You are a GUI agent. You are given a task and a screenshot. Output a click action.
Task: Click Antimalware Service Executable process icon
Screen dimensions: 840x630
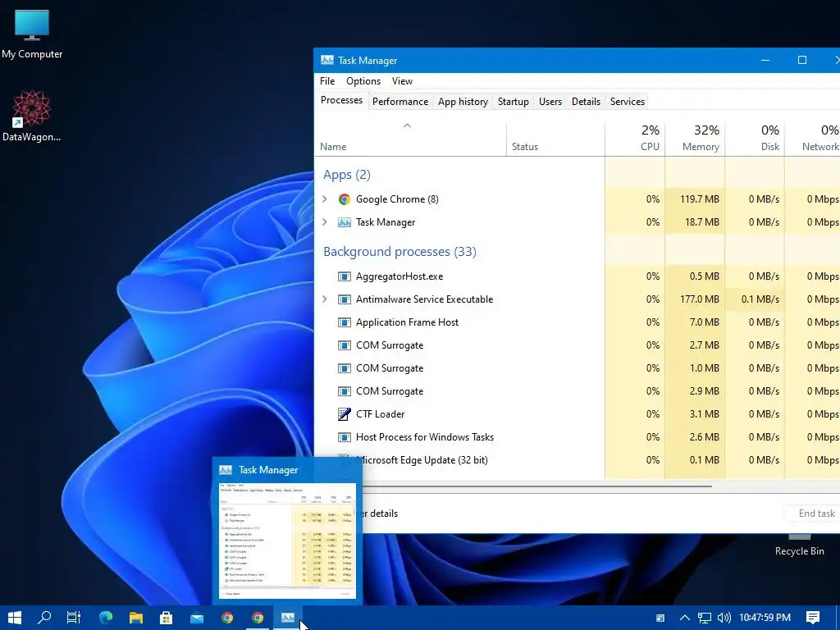344,299
